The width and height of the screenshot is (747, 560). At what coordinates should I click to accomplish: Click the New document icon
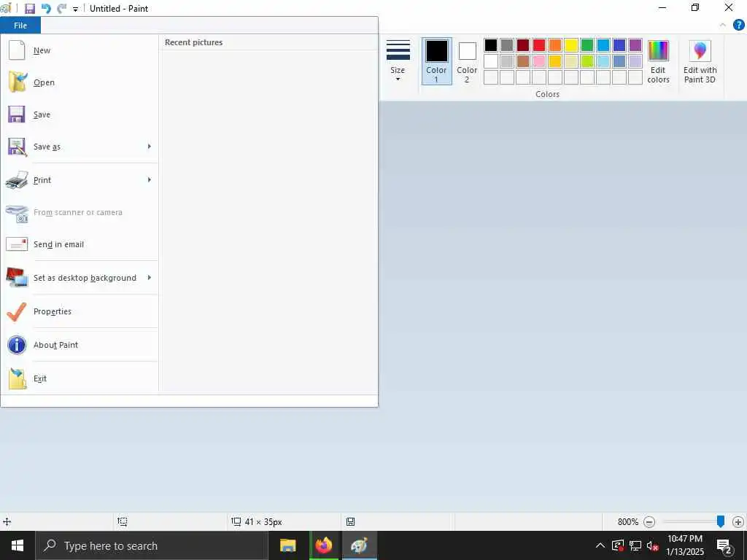point(17,50)
